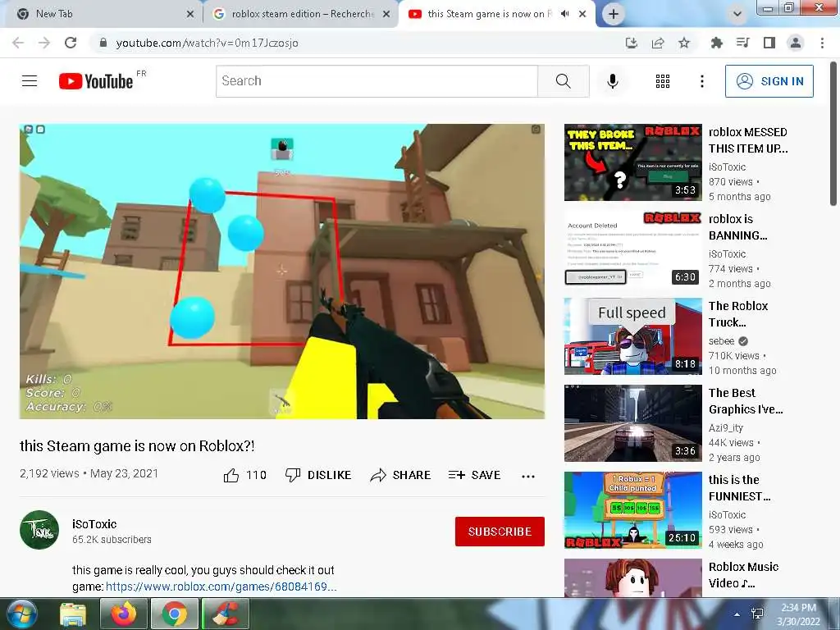Focus the YouTube search field
840x630 pixels.
point(377,81)
